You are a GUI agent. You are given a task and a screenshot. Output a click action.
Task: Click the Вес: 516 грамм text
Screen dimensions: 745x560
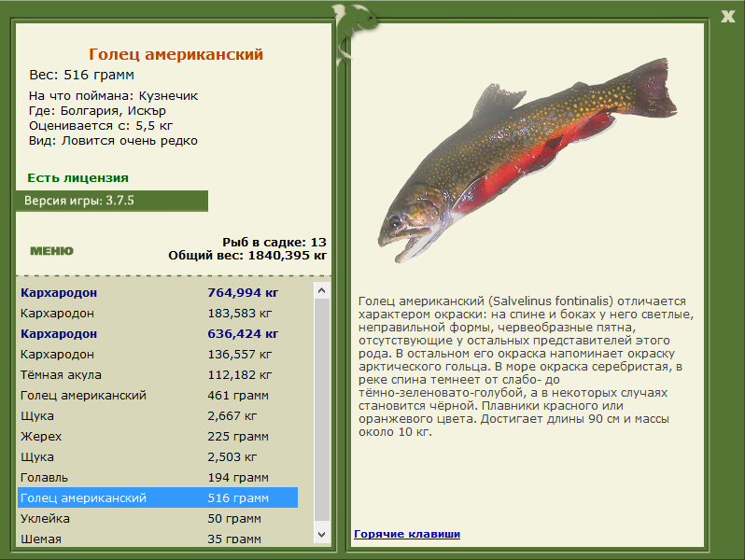click(x=82, y=75)
